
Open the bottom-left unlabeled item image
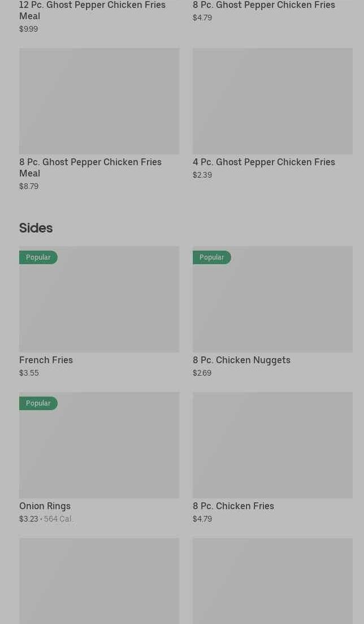coord(99,581)
